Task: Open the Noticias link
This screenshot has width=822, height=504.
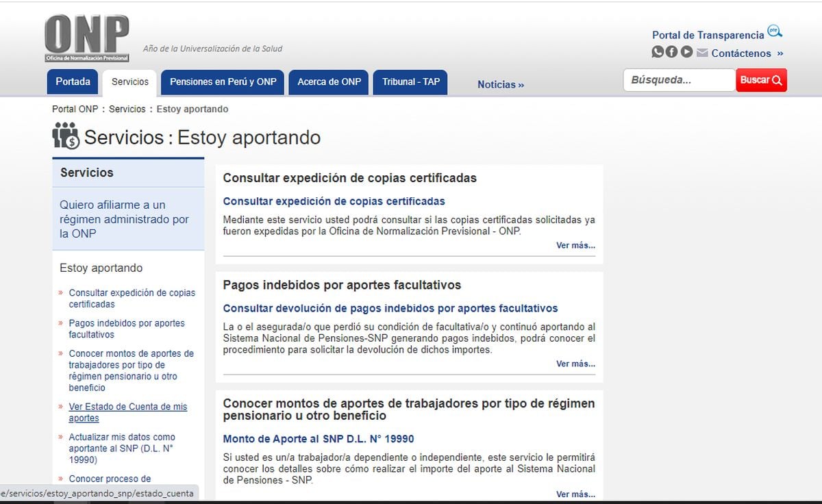Action: pyautogui.click(x=500, y=84)
